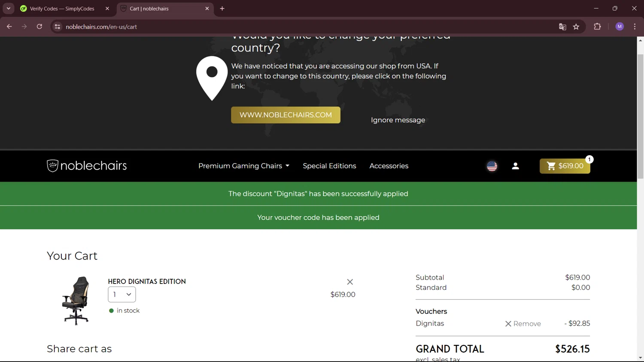The height and width of the screenshot is (362, 644).
Task: Open Accessories menu item
Action: coord(389,166)
